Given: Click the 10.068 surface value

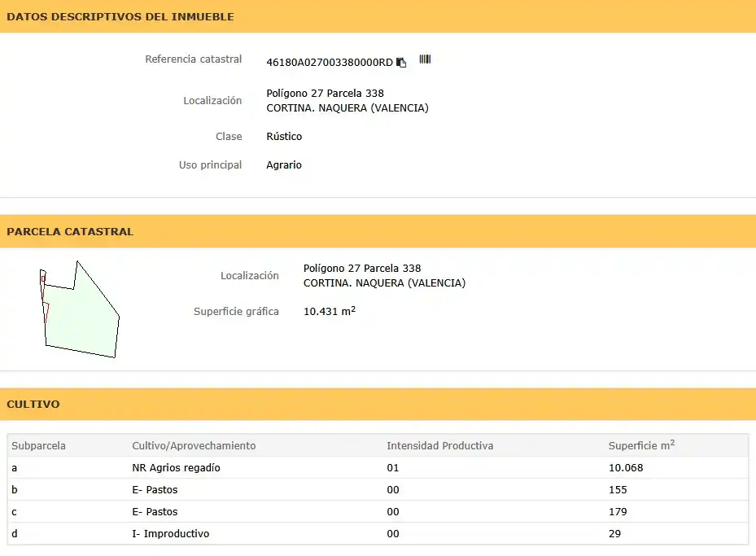Looking at the screenshot, I should 626,468.
